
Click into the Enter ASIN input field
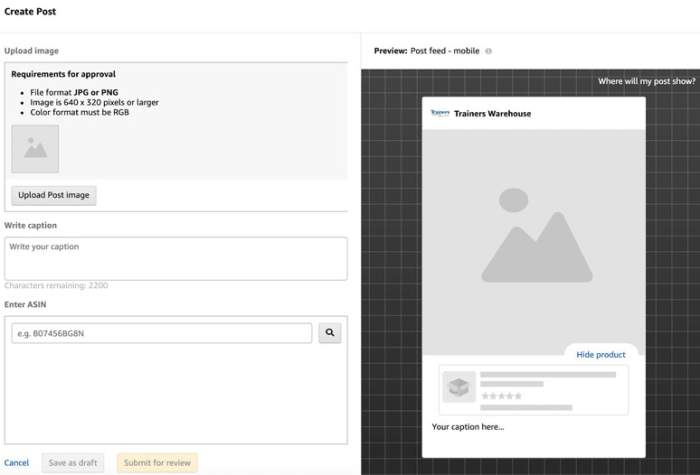[x=162, y=333]
